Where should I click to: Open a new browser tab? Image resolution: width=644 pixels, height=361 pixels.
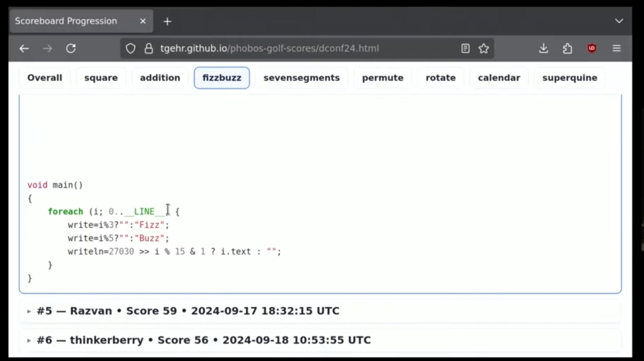(167, 21)
